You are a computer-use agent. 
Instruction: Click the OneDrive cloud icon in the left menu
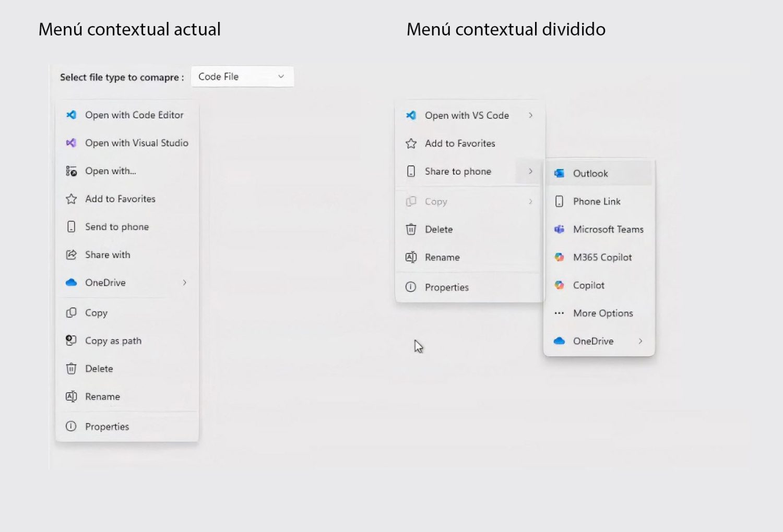(x=72, y=282)
